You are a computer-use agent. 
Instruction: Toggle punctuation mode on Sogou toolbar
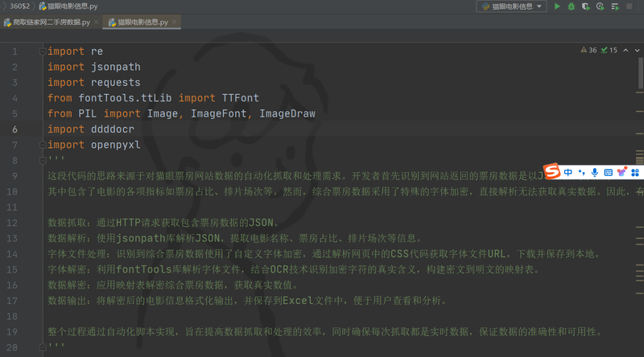tap(581, 173)
